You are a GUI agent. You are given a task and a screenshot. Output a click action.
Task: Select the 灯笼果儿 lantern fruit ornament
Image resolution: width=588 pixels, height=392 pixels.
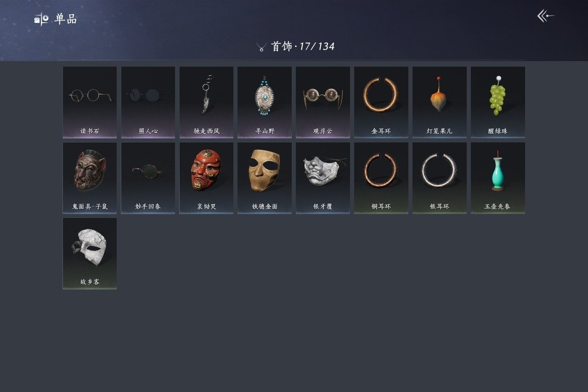pos(440,102)
